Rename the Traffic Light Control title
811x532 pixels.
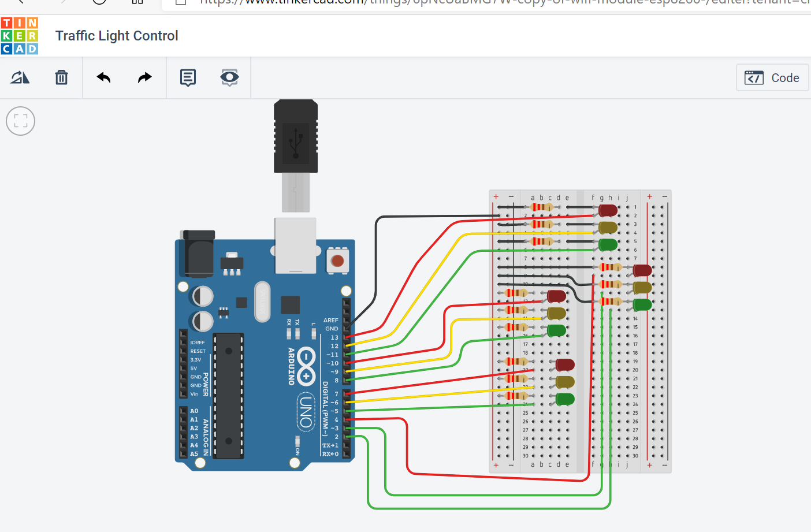117,36
